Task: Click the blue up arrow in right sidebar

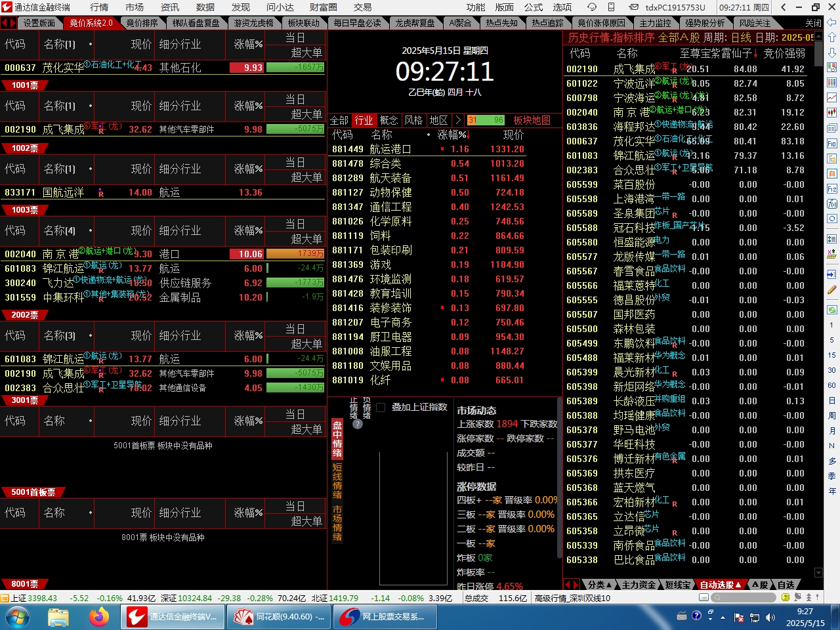Action: point(832,37)
